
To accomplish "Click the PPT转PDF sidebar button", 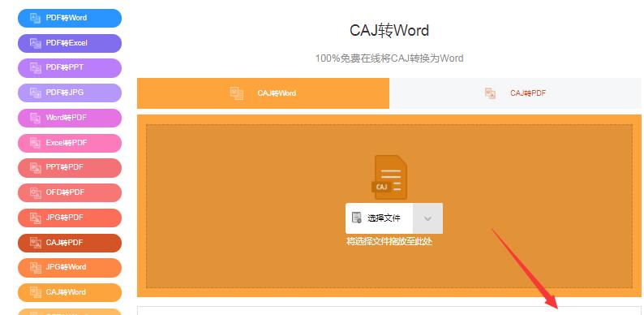I will [70, 168].
